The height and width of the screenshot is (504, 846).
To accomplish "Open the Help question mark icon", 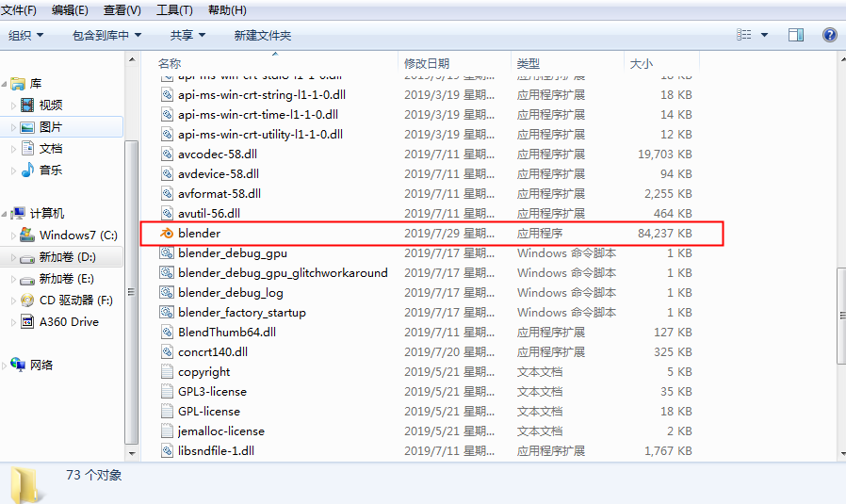I will (x=829, y=35).
